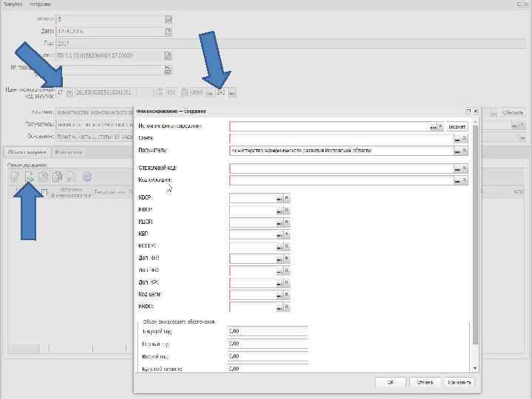
Task: Click the Применить button
Action: tap(459, 383)
